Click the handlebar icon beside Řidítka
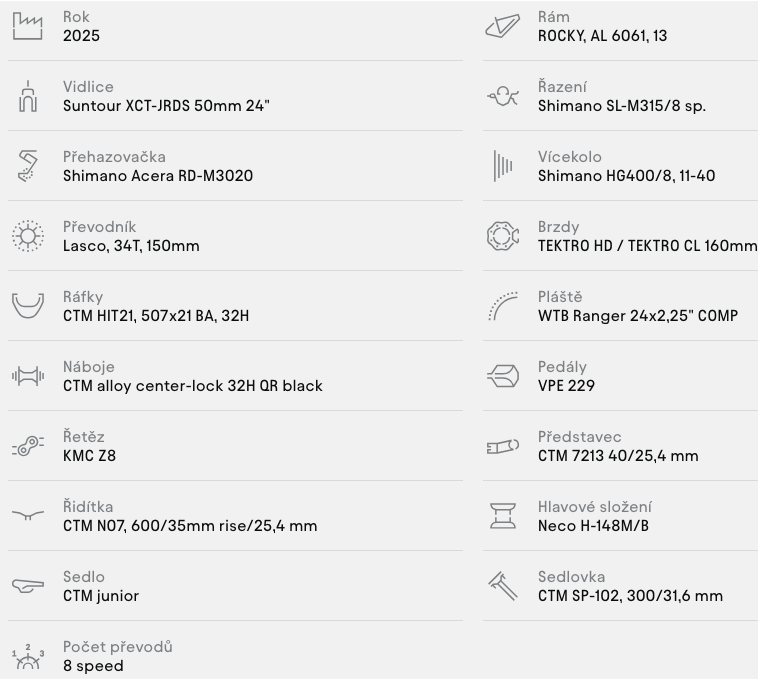 pyautogui.click(x=28, y=515)
